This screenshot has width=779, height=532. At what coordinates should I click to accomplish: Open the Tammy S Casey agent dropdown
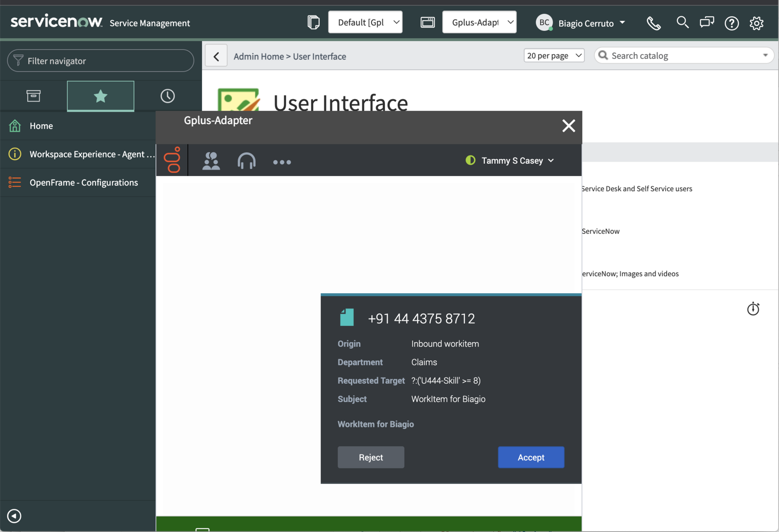point(518,160)
